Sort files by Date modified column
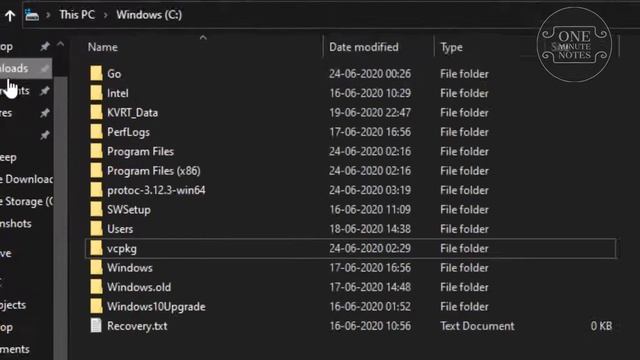The height and width of the screenshot is (360, 640). coord(364,47)
